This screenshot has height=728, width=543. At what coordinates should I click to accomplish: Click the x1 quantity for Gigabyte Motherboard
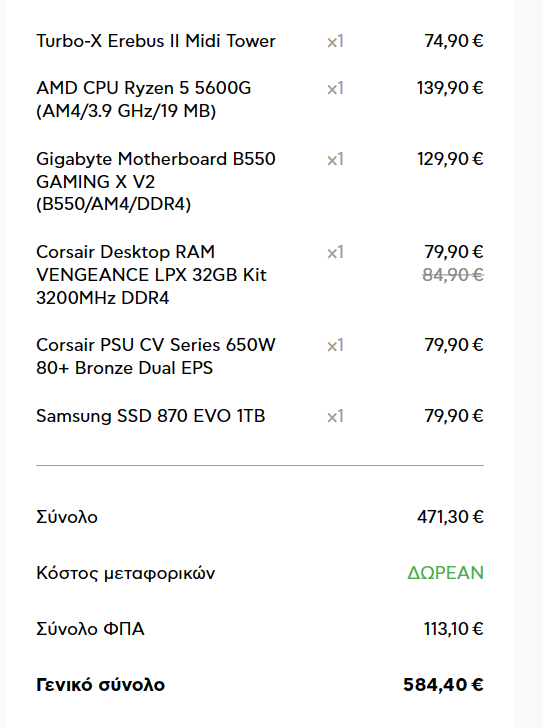click(335, 160)
